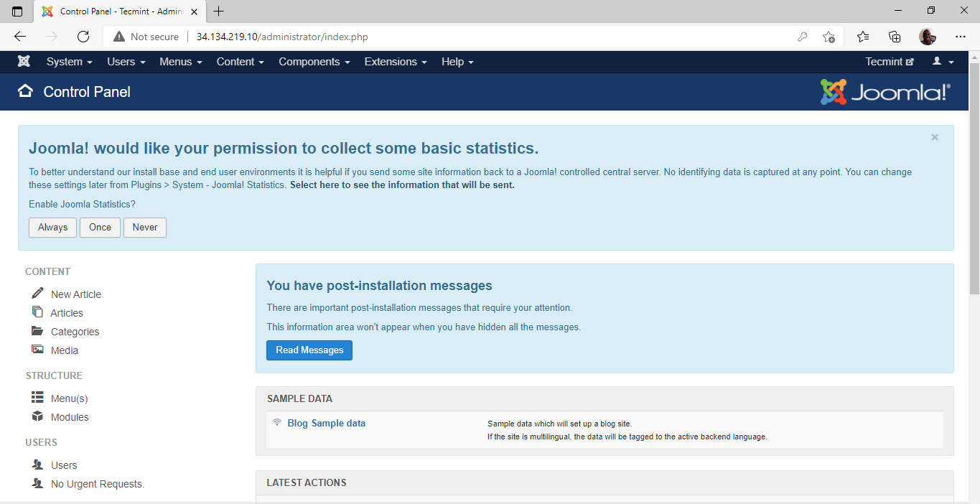Open the Favorites list icon
Viewport: 980px width, 504px height.
[863, 37]
